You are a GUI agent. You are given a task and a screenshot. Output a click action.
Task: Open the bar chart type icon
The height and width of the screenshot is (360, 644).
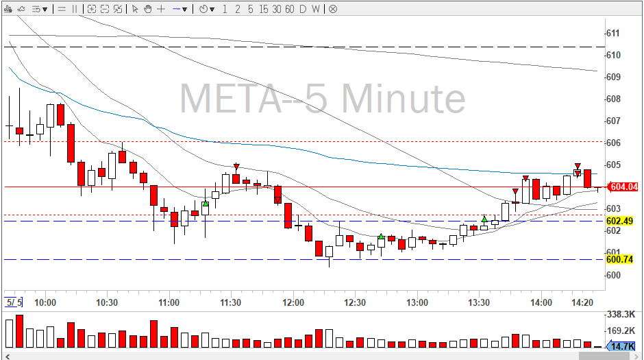coord(8,9)
